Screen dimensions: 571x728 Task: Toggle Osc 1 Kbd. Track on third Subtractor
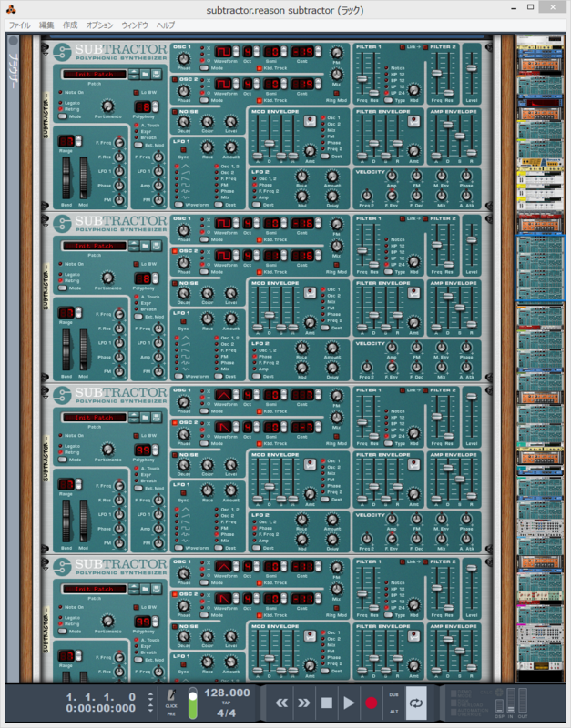[259, 411]
